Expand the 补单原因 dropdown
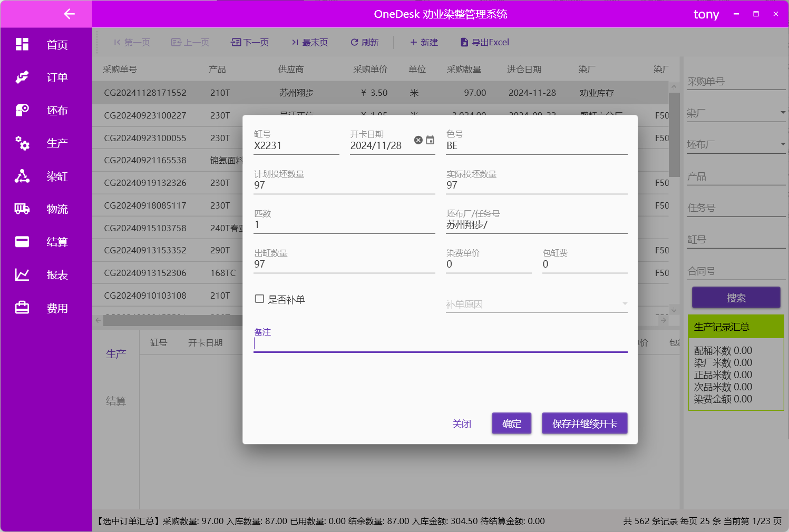Screen dimensions: 789x532 (625, 304)
